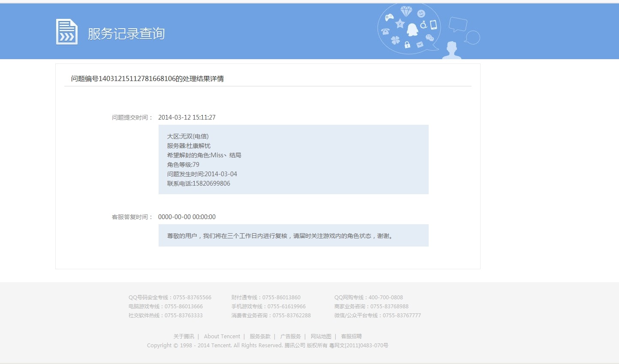Image resolution: width=619 pixels, height=364 pixels.
Task: Click the envelope icon in the speech bubble
Action: pyautogui.click(x=419, y=45)
